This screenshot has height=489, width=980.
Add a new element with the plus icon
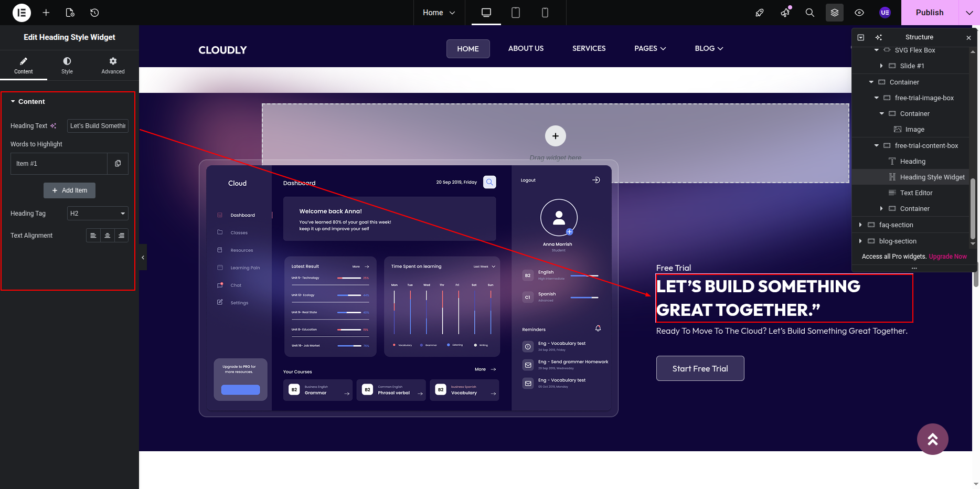coord(46,13)
